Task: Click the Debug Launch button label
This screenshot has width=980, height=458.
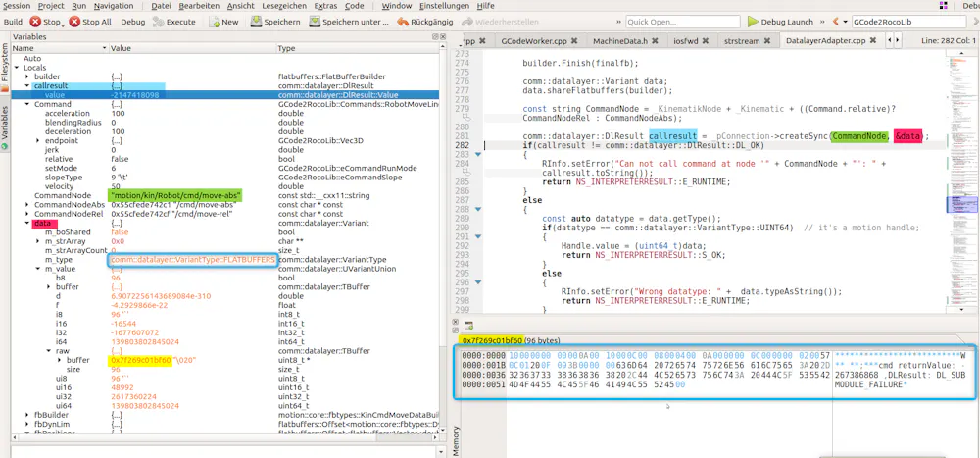Action: coord(787,22)
